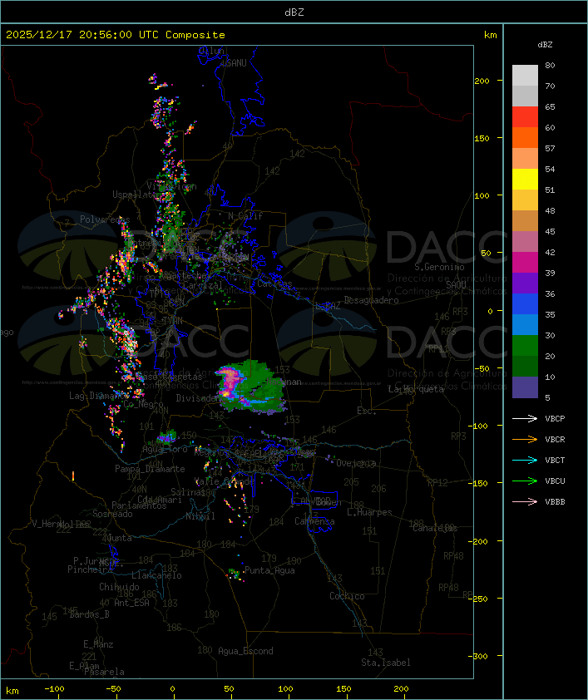Screen dimensions: 588x700
Task: Pick the magenta 39–42 dBZ swatch
Action: coord(525,262)
